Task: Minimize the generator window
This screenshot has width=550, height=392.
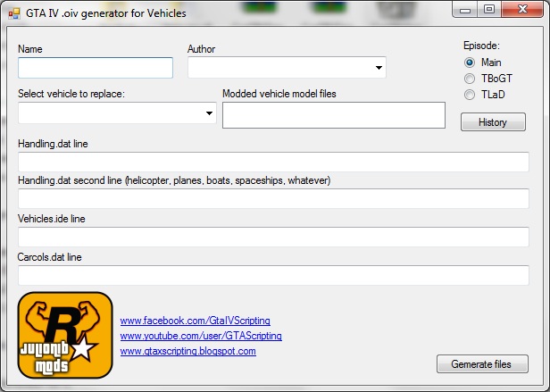Action: (464, 9)
